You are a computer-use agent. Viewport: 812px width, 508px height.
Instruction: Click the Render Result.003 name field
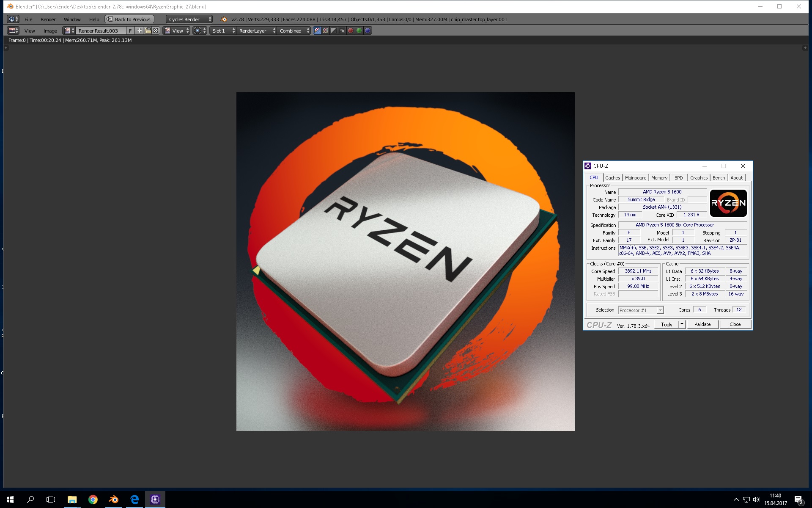point(101,30)
